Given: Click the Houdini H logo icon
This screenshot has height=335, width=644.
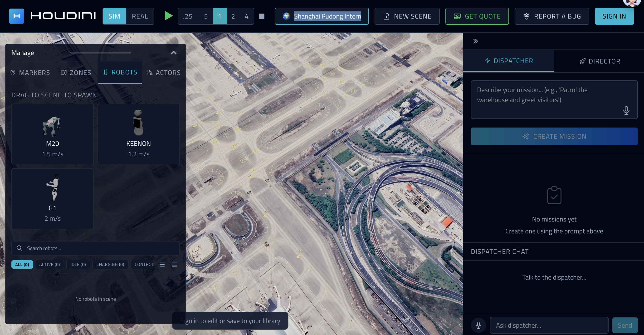Looking at the screenshot, I should (16, 16).
